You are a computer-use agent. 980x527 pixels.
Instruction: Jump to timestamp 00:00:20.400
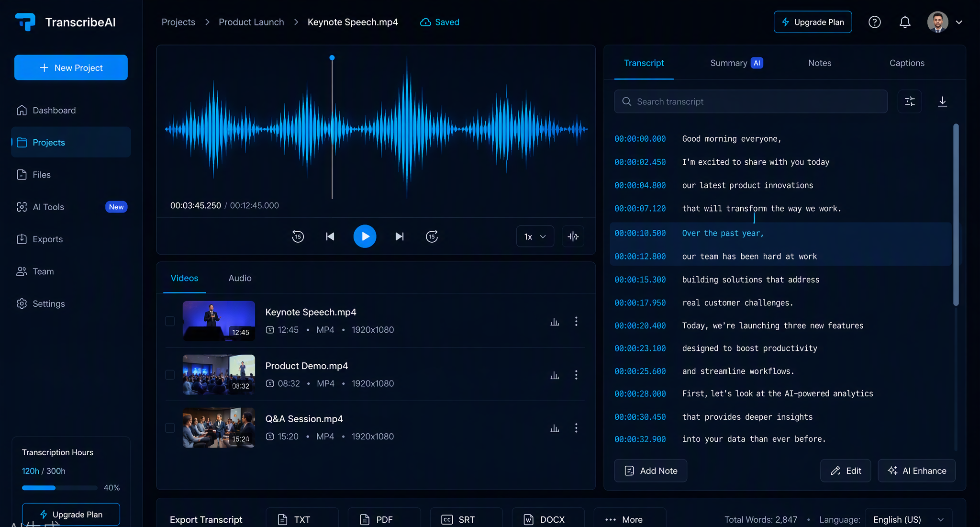640,325
